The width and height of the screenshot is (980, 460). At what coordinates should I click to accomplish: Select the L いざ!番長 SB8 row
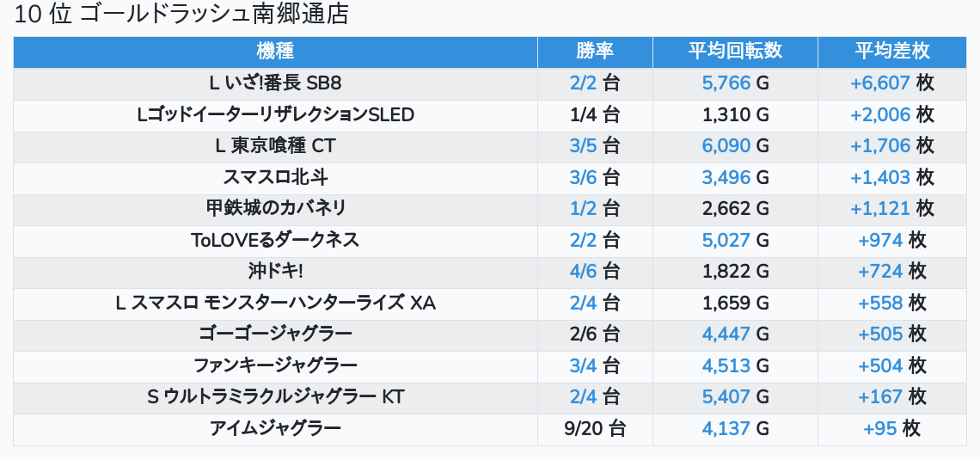tap(490, 83)
